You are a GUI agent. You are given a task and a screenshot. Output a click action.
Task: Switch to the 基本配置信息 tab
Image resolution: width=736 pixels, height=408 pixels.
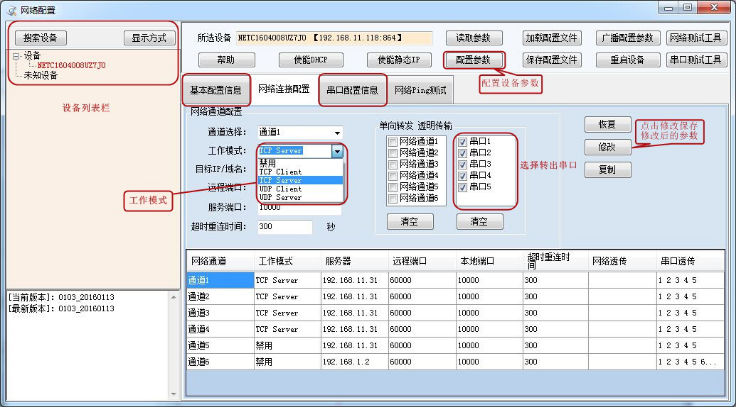coord(216,90)
